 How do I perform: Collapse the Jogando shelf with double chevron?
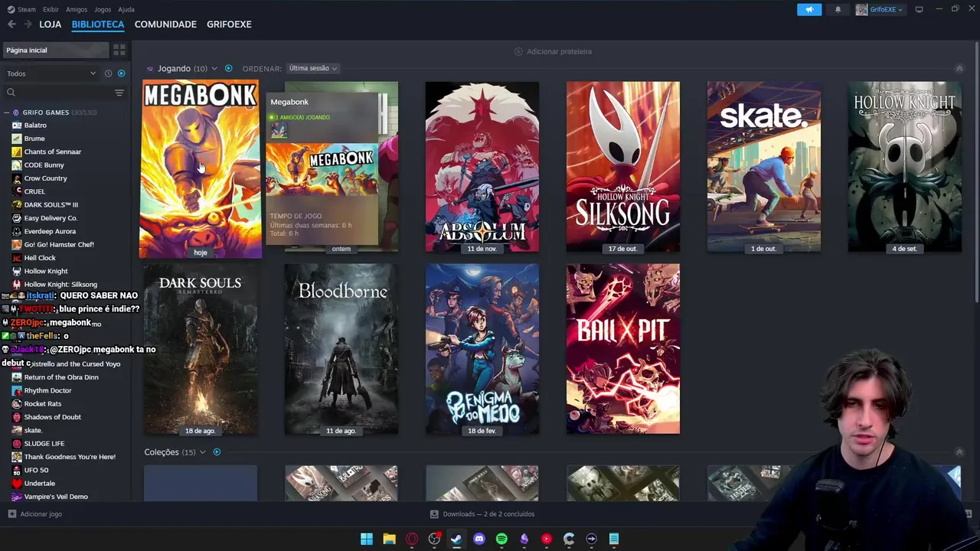pyautogui.click(x=959, y=68)
